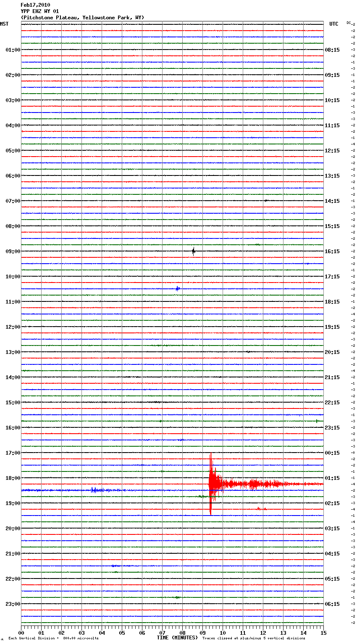The width and height of the screenshot is (357, 644).
Task: Select the '11:00' MST hour label
Action: (13, 302)
